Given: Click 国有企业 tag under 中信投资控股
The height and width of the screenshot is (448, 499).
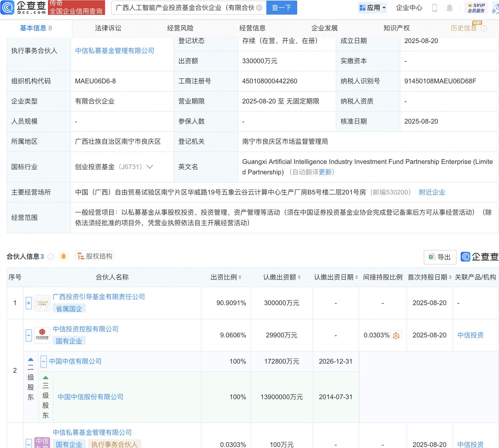Looking at the screenshot, I should coord(69,341).
